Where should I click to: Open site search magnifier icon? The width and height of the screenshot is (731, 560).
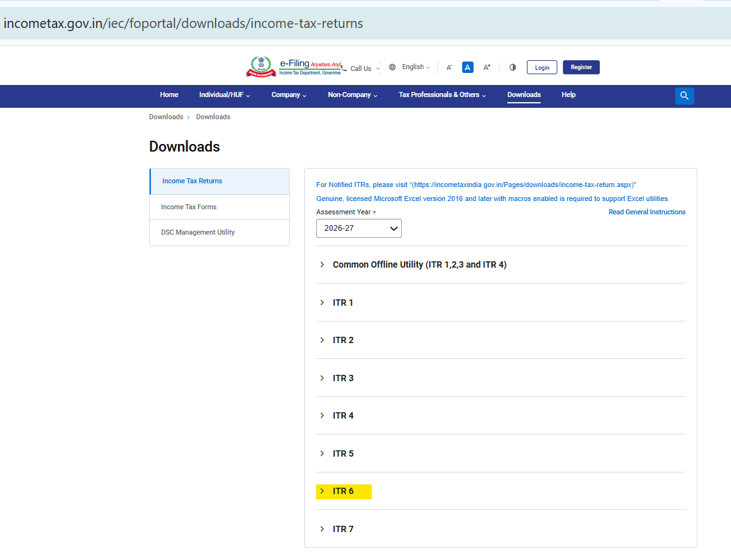click(x=684, y=96)
